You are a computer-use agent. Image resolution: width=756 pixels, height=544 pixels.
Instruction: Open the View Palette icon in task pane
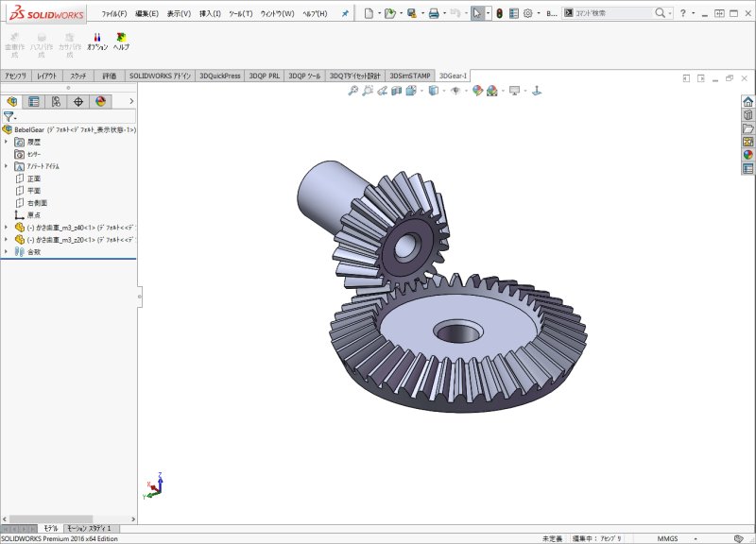[x=747, y=142]
